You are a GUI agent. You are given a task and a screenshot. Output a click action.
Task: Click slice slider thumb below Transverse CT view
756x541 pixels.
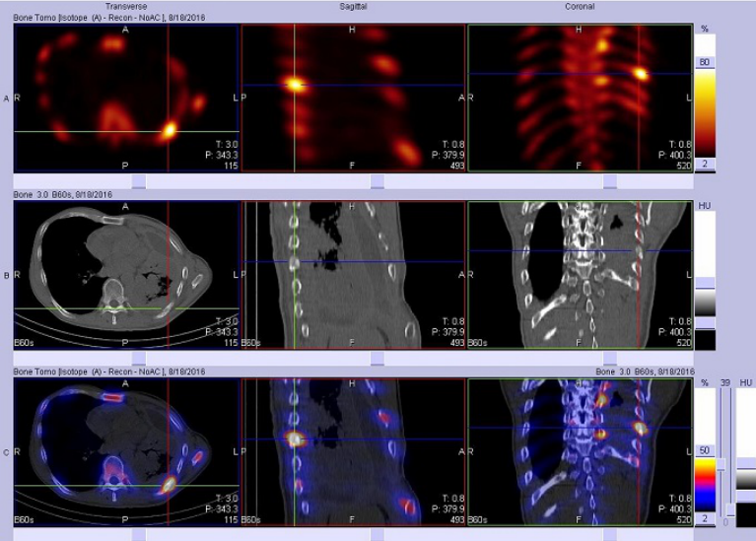click(138, 358)
